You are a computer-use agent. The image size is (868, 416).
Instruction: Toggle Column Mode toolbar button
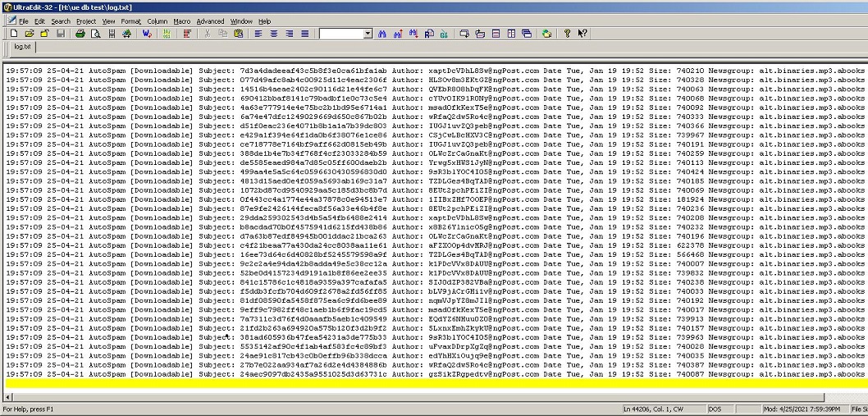[x=188, y=34]
